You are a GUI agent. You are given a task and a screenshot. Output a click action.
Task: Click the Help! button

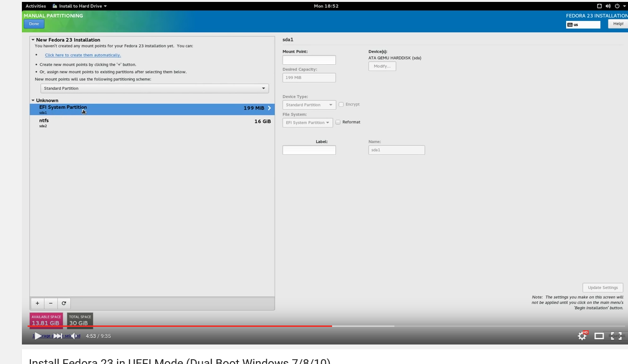pyautogui.click(x=618, y=24)
